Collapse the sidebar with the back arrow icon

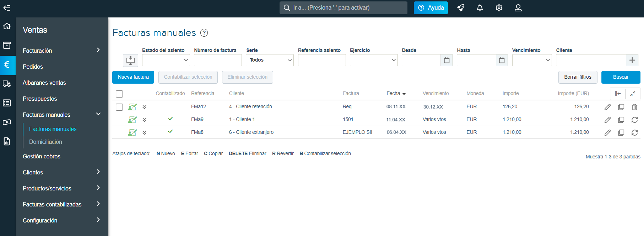7,8
